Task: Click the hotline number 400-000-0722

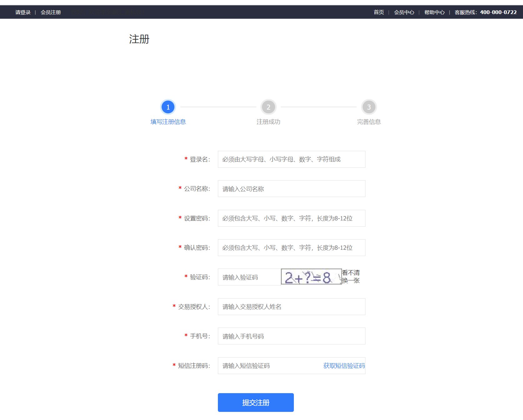Action: pos(498,12)
